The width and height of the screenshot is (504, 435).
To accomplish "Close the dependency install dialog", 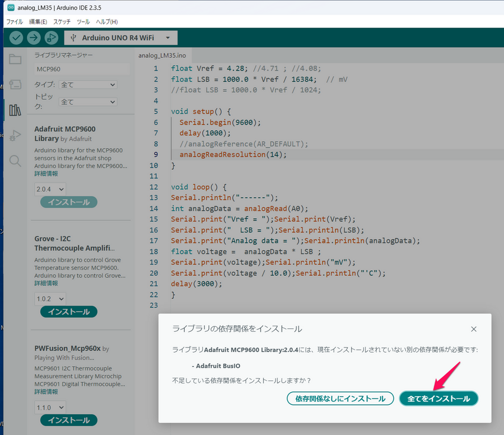I will click(473, 329).
